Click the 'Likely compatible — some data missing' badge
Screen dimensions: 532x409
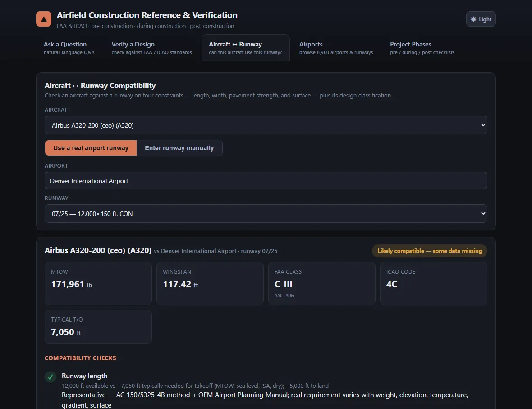click(x=430, y=251)
